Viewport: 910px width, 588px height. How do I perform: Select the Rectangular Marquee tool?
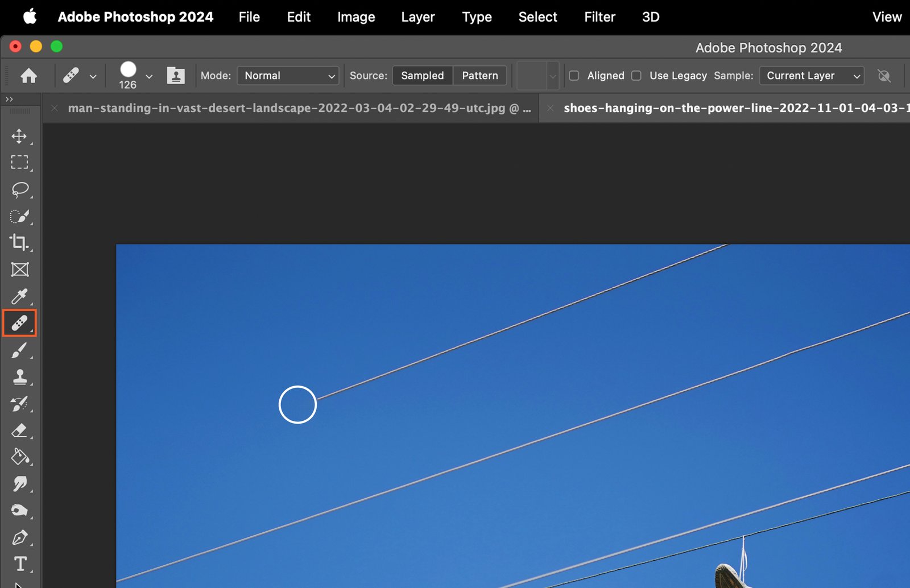pos(19,163)
